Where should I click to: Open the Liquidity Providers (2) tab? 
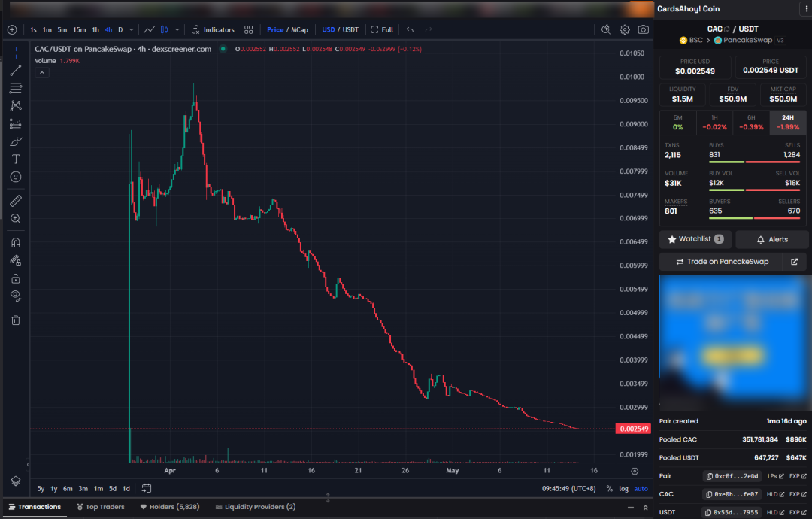tap(256, 507)
